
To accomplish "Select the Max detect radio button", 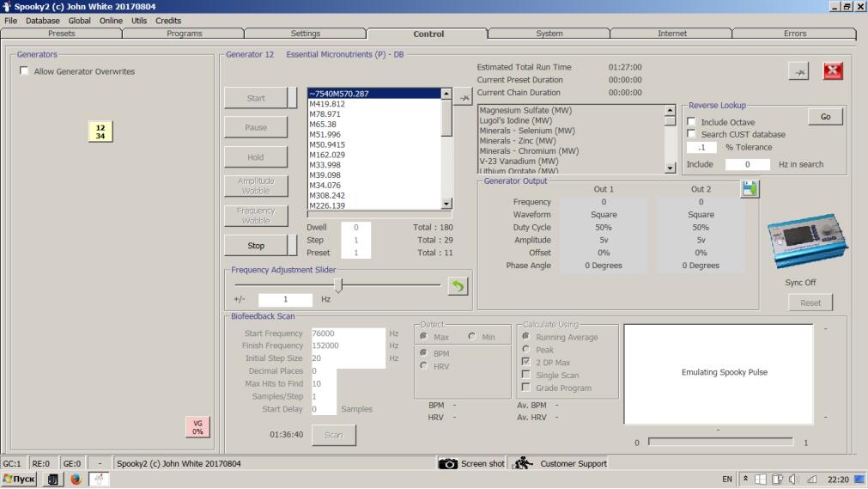I will click(x=424, y=337).
